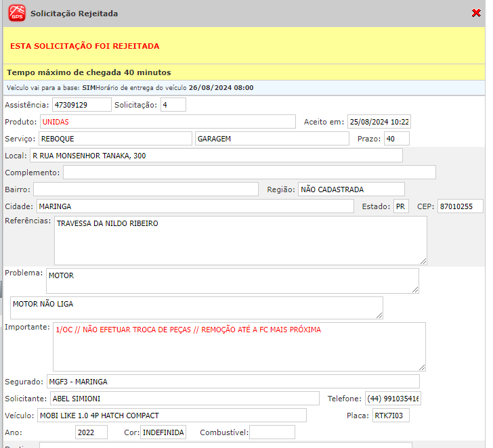The image size is (493, 448).
Task: Click the delivery time 26/08/2024 08:00
Action: coord(221,88)
